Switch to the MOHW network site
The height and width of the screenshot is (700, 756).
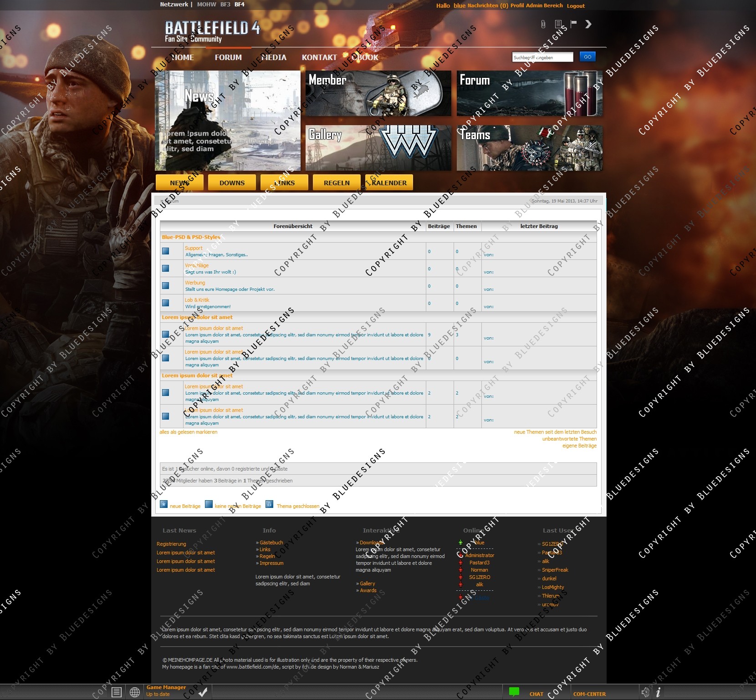pos(207,5)
